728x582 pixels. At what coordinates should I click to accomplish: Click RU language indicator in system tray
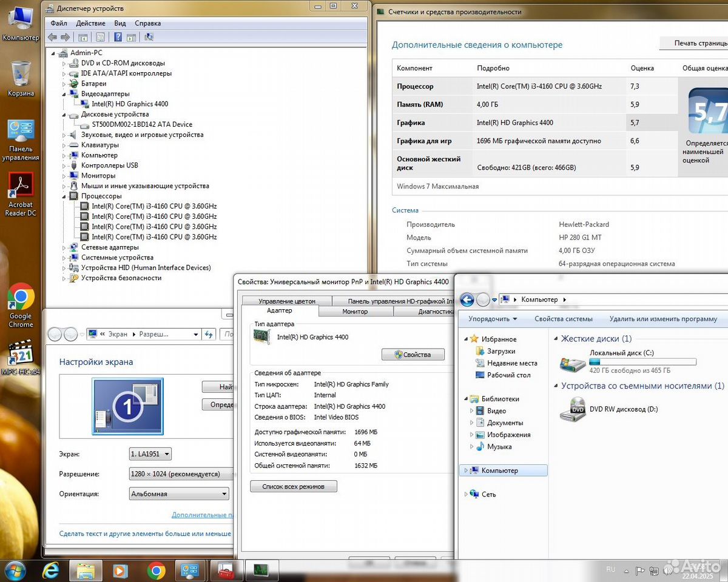click(611, 569)
